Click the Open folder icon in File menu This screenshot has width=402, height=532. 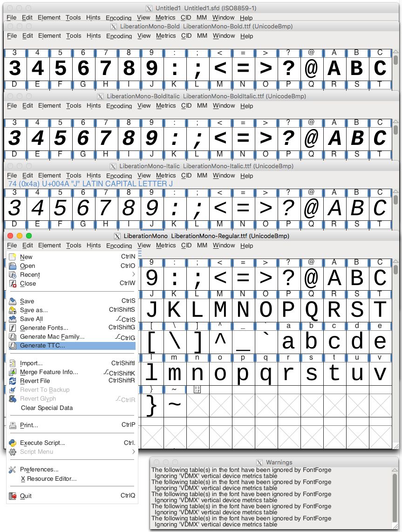tap(13, 266)
